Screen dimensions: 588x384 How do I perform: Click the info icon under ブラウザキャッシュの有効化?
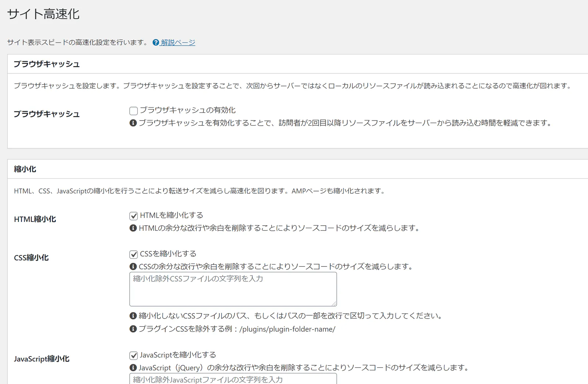tap(133, 123)
